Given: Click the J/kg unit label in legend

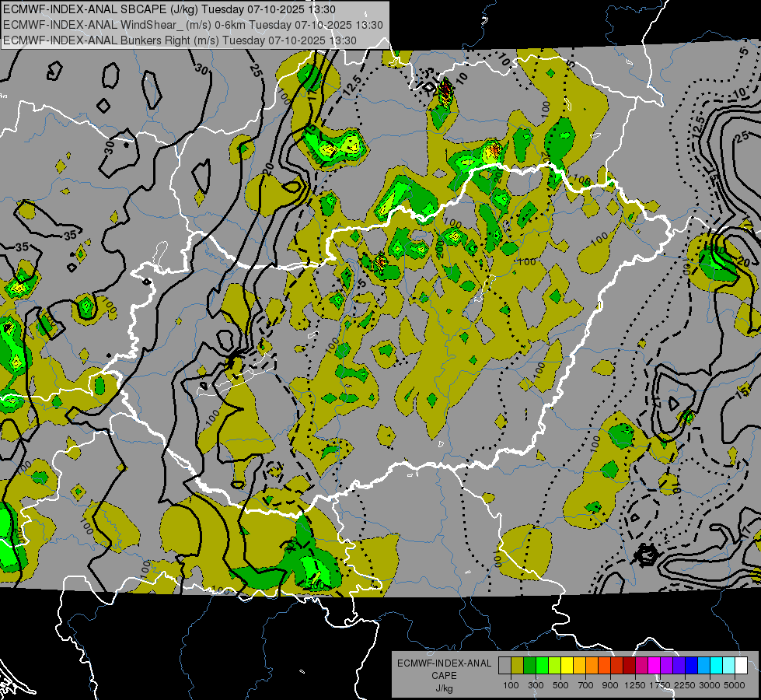Looking at the screenshot, I should tap(444, 688).
